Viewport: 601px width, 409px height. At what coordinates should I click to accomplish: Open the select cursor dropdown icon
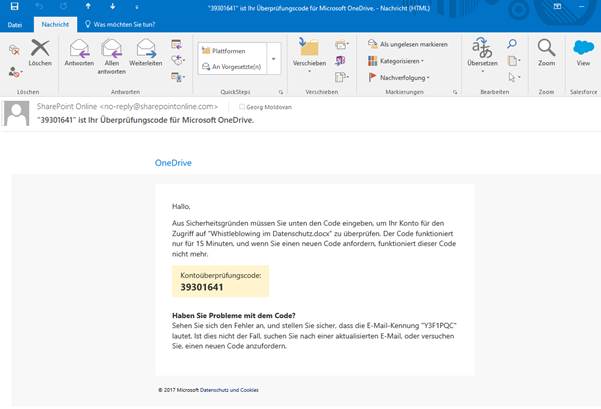coord(514,77)
